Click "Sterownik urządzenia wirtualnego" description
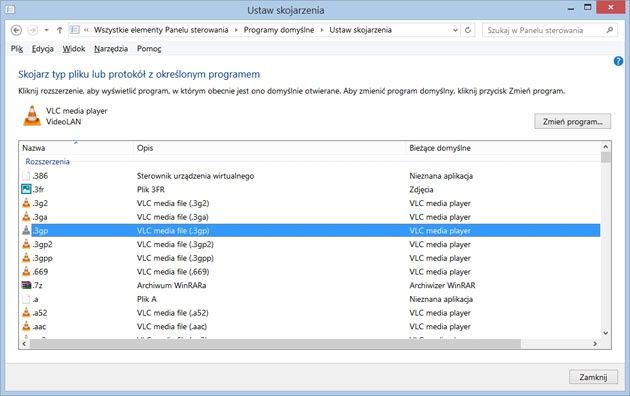The image size is (630, 396). pos(195,176)
